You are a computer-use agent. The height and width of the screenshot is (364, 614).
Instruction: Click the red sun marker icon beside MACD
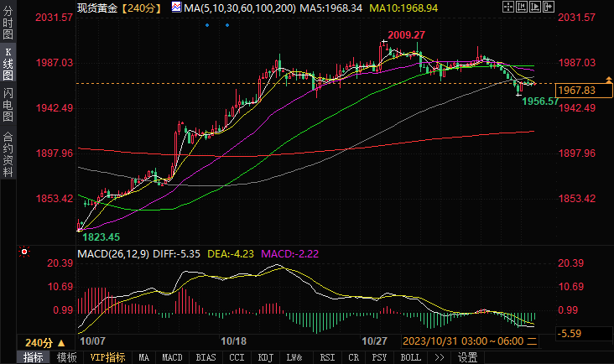24,252
